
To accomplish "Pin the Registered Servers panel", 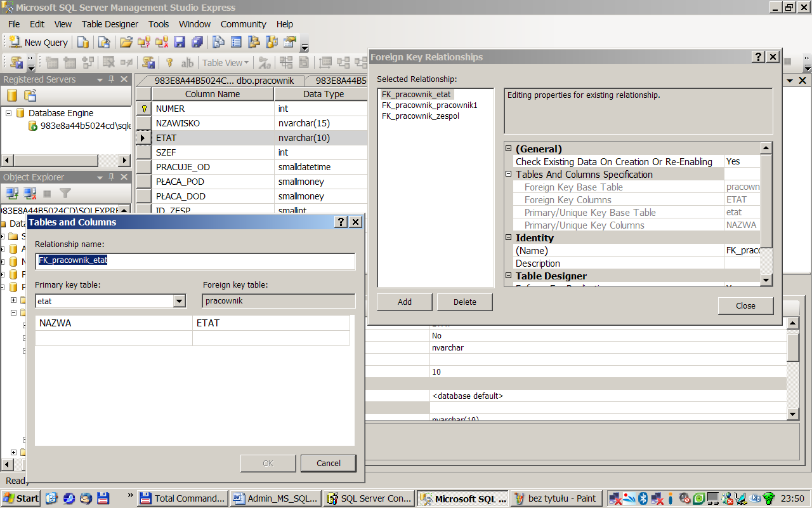I will tap(112, 79).
